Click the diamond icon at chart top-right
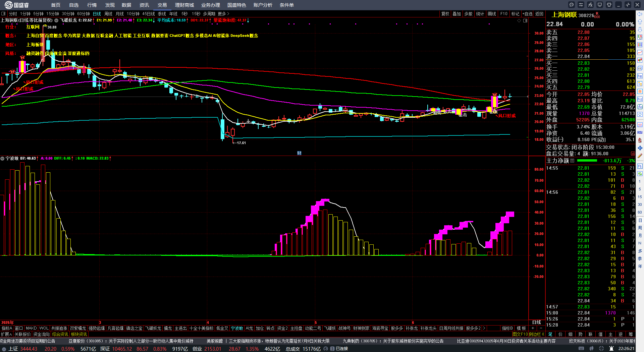The width and height of the screenshot is (644, 352). (519, 20)
